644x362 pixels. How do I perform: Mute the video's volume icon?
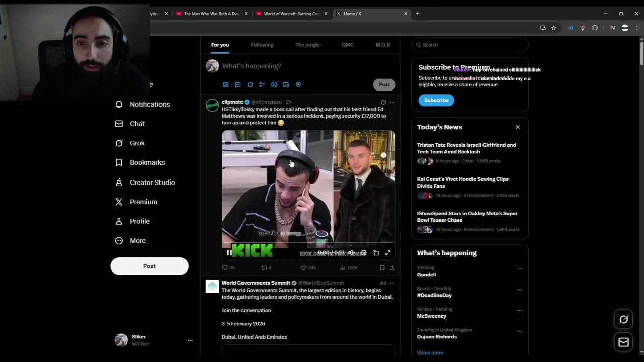pyautogui.click(x=352, y=253)
